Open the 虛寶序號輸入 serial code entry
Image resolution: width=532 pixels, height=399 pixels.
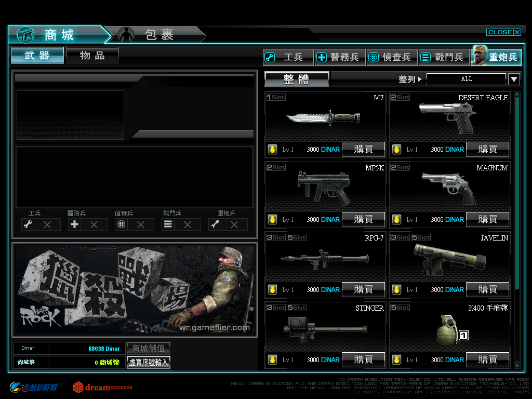click(x=148, y=362)
